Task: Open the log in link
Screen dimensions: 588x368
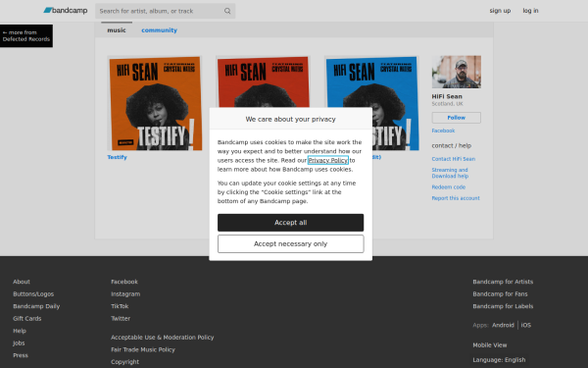Action: 530,11
